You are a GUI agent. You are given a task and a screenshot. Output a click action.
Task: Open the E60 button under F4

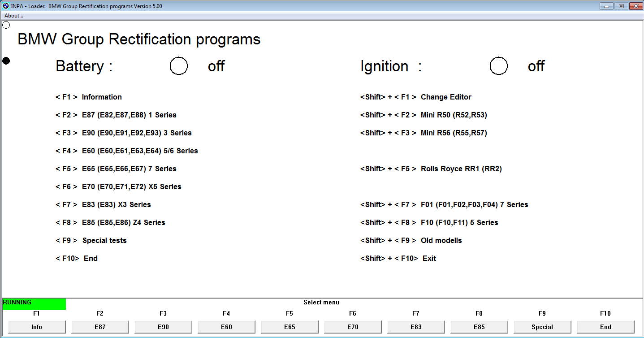[226, 327]
